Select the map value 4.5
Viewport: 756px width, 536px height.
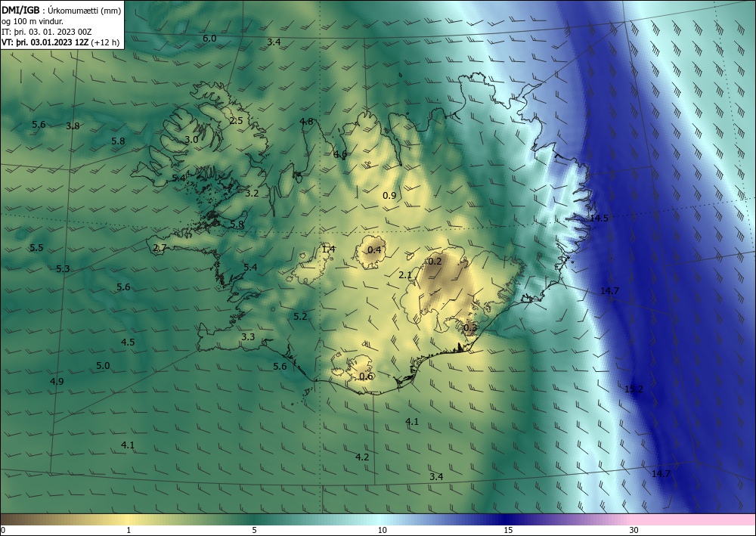[128, 342]
